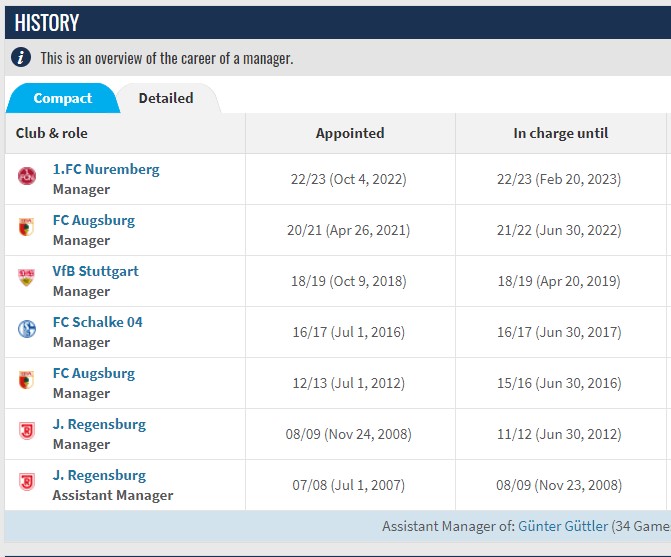Screen dimensions: 671x557
Task: Click the '07/08 (Jul 1, 2007)' appointed cell
Action: (349, 485)
